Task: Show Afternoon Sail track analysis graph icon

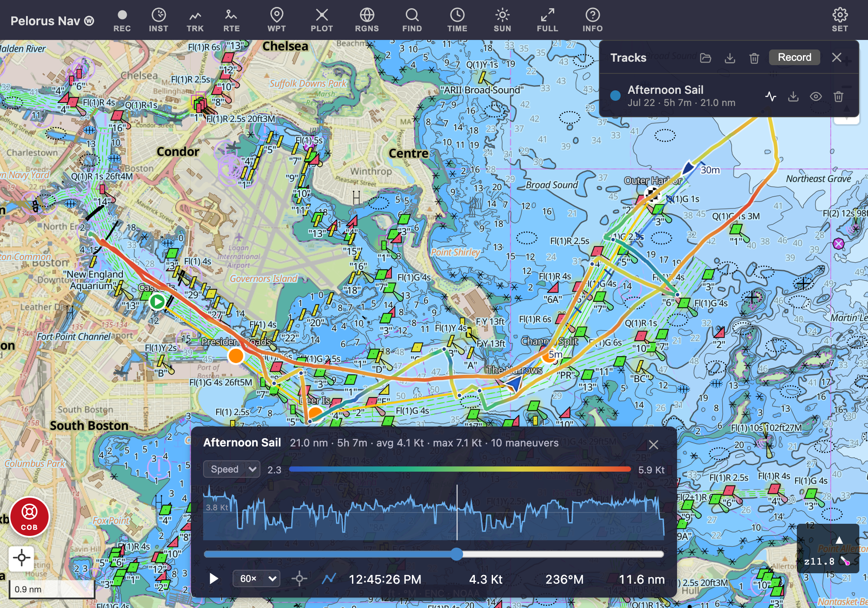Action: pos(771,96)
